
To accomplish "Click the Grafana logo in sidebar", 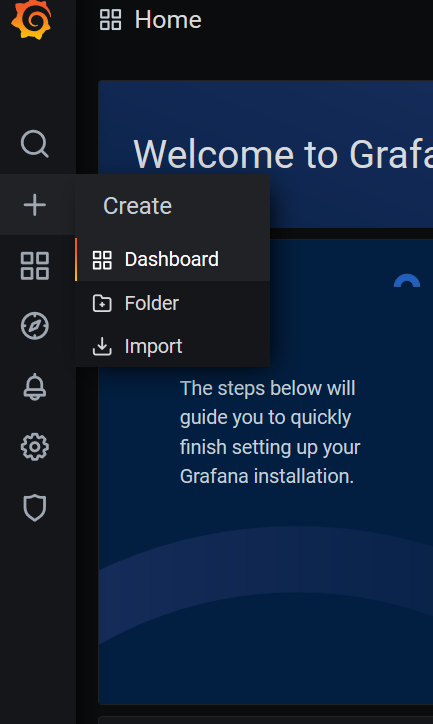I will pos(31,19).
